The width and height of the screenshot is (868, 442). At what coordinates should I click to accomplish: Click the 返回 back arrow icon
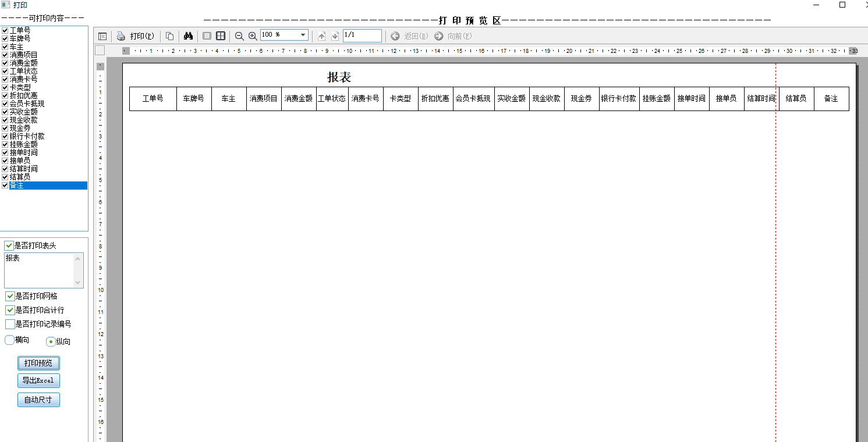click(395, 36)
